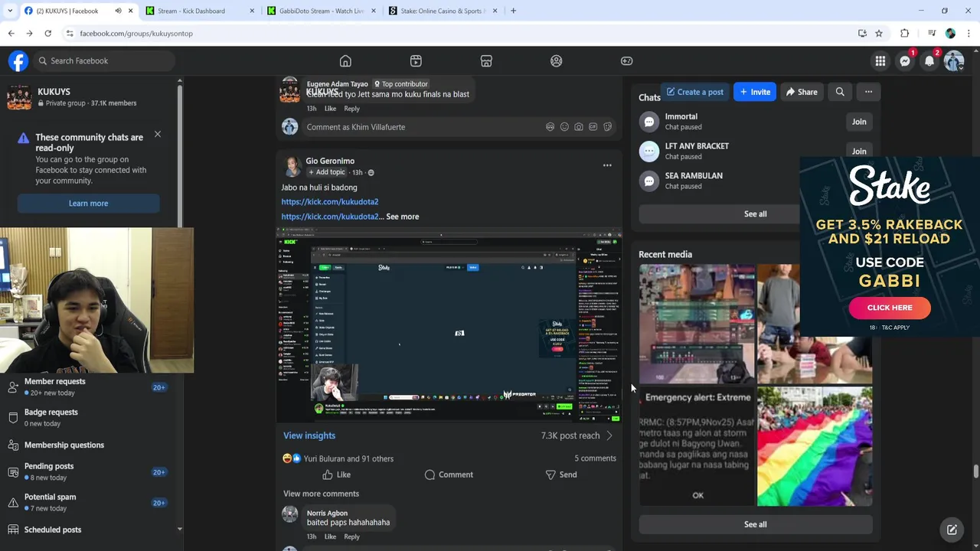Open the rainbow flag recent media thumbnail
Viewport: 980px width, 551px height.
coord(815,446)
